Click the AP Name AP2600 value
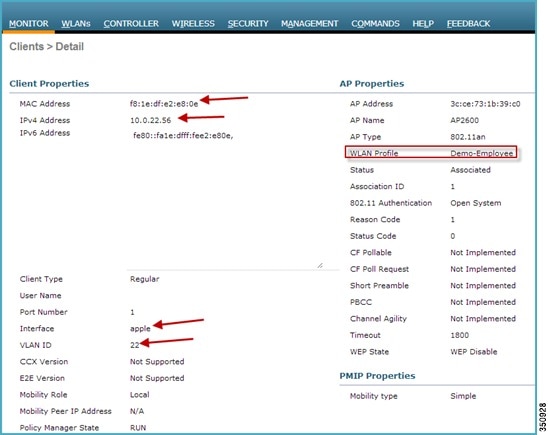This screenshot has width=548, height=435. pos(464,120)
